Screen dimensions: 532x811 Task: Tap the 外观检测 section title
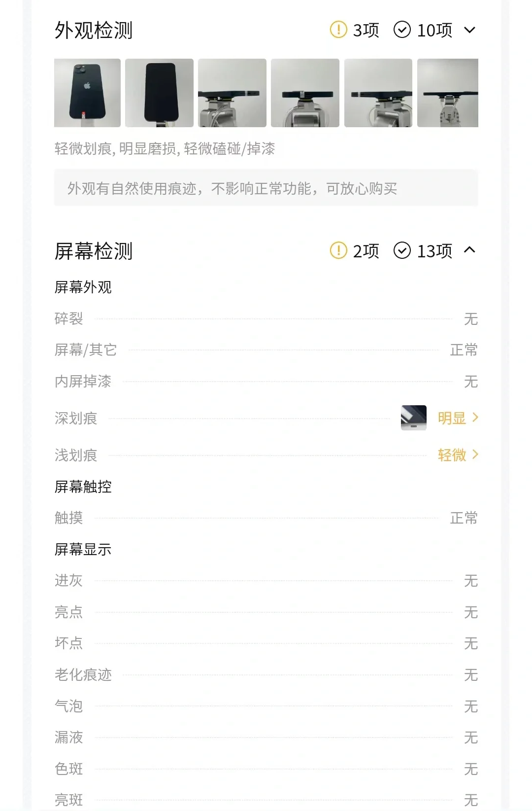94,30
